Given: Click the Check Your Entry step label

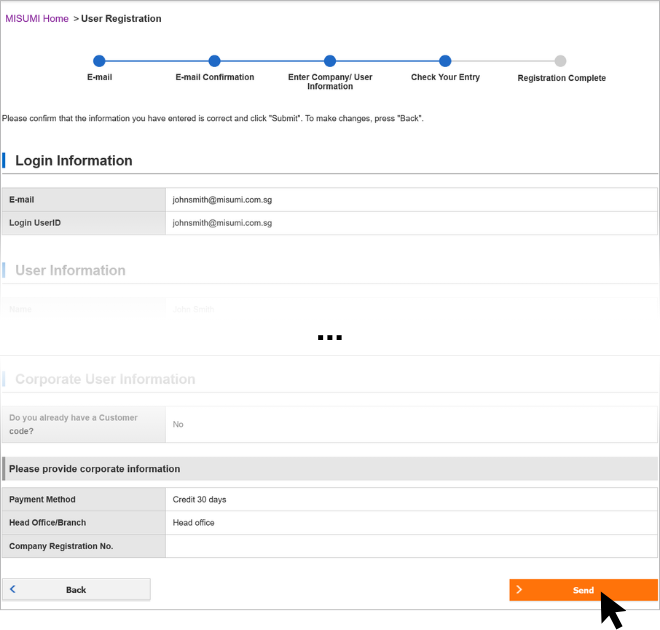Looking at the screenshot, I should [445, 77].
